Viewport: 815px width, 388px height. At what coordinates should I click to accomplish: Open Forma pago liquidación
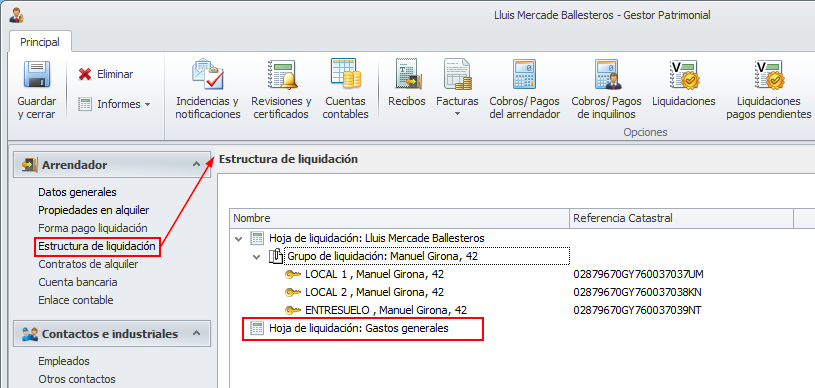(x=93, y=228)
